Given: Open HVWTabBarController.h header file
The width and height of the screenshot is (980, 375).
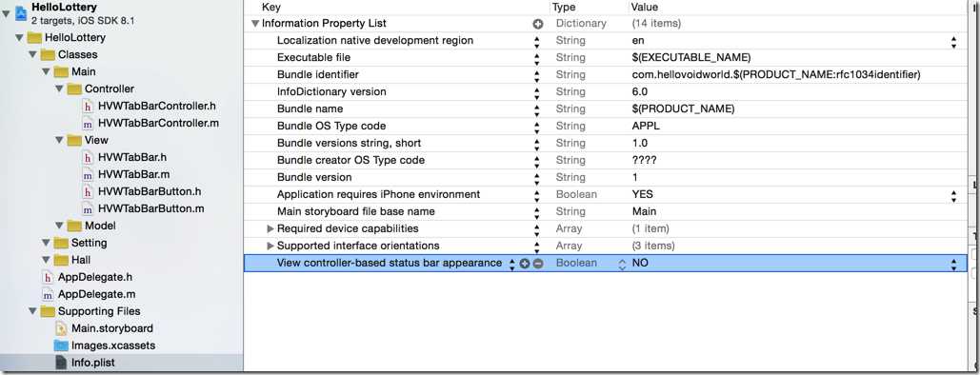Looking at the screenshot, I should [157, 106].
